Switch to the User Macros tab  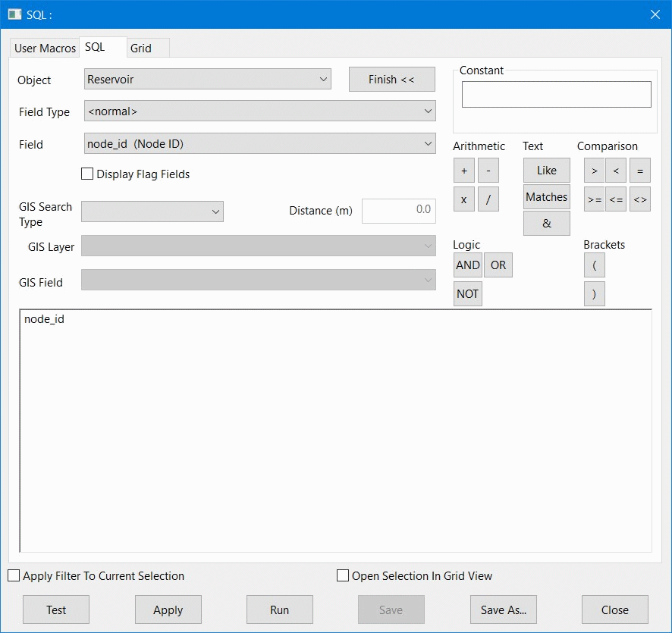tap(43, 47)
